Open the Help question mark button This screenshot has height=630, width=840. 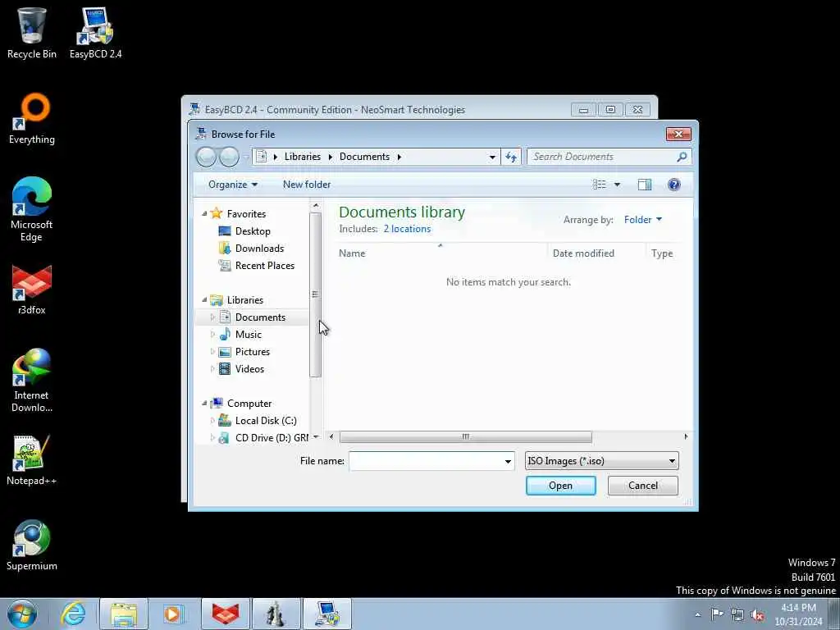pos(674,185)
